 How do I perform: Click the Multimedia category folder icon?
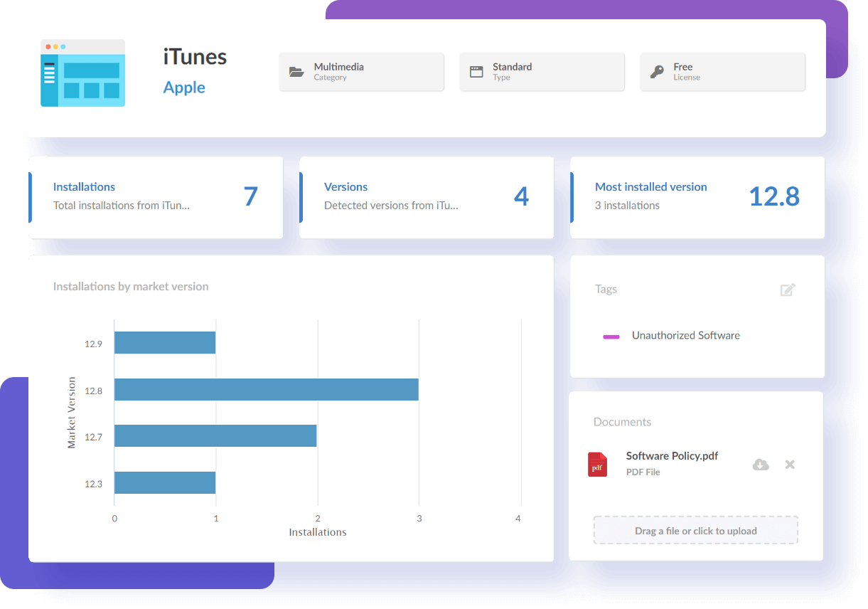(296, 71)
